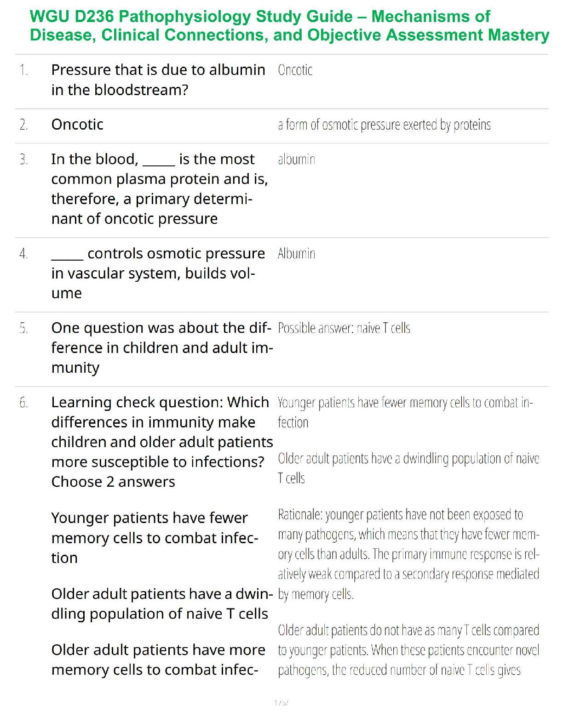563x728 pixels.
Task: Click the question about pressure due to albumin
Action: (158, 80)
